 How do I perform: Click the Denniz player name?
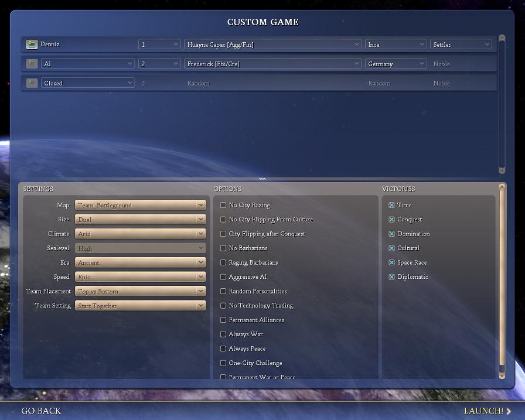(50, 44)
